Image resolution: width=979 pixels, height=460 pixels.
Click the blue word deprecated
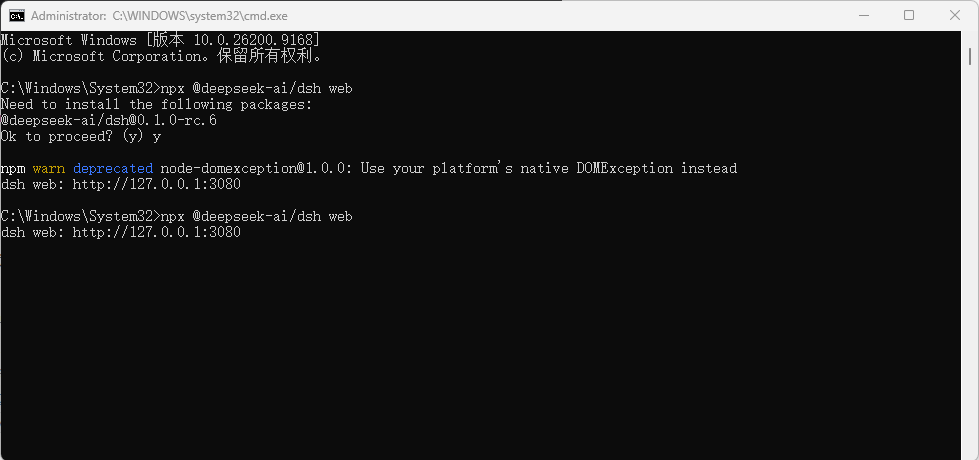pos(113,168)
